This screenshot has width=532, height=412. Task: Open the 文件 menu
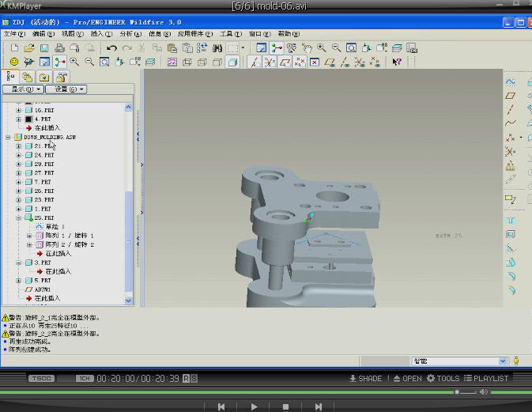coord(14,34)
